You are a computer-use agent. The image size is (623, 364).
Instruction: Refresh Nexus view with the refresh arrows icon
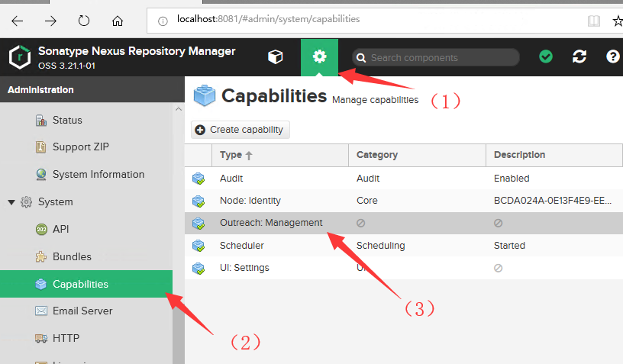(579, 56)
